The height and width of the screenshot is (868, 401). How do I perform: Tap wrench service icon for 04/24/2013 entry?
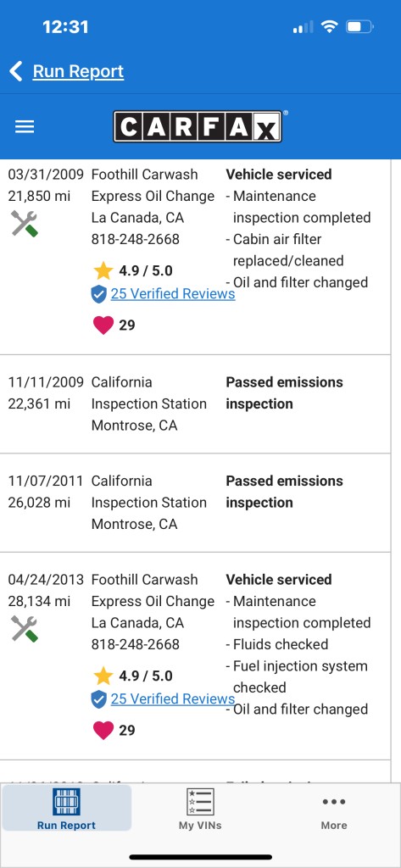point(25,630)
